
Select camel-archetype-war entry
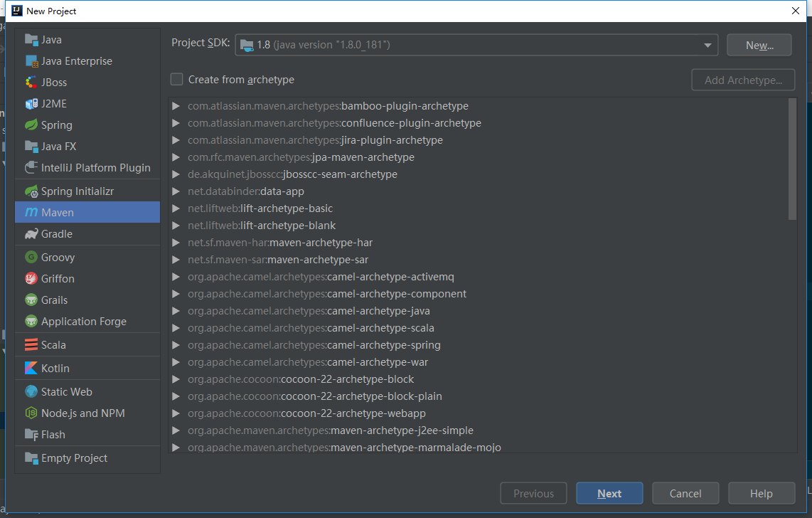pyautogui.click(x=308, y=362)
